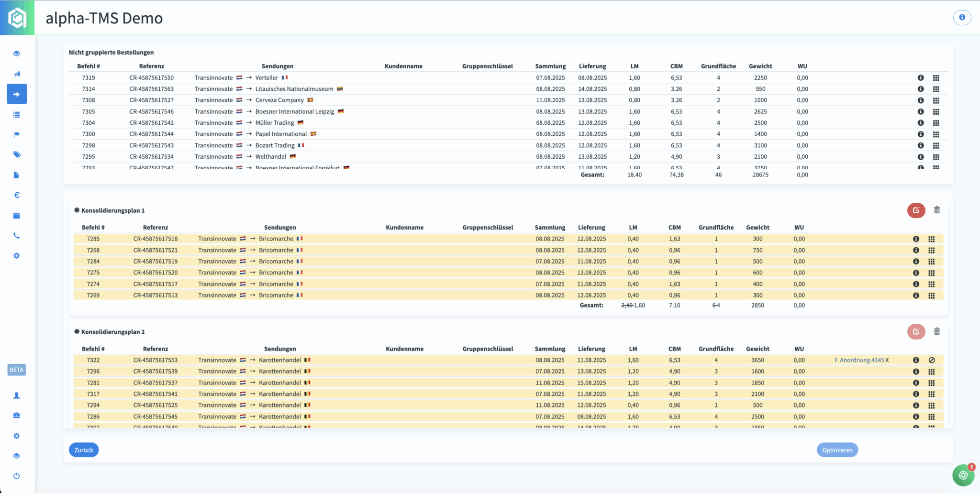Image resolution: width=980 pixels, height=493 pixels.
Task: Open the green support chat bubble
Action: point(963,475)
